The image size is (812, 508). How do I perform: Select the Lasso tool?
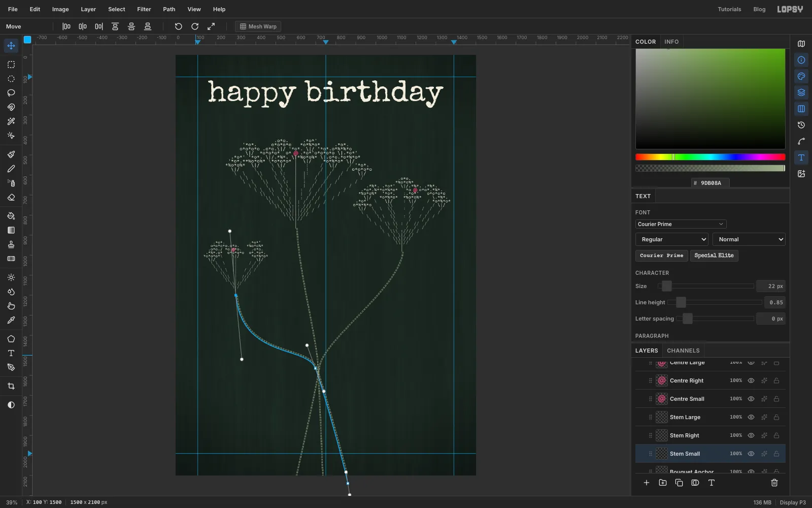(x=11, y=93)
